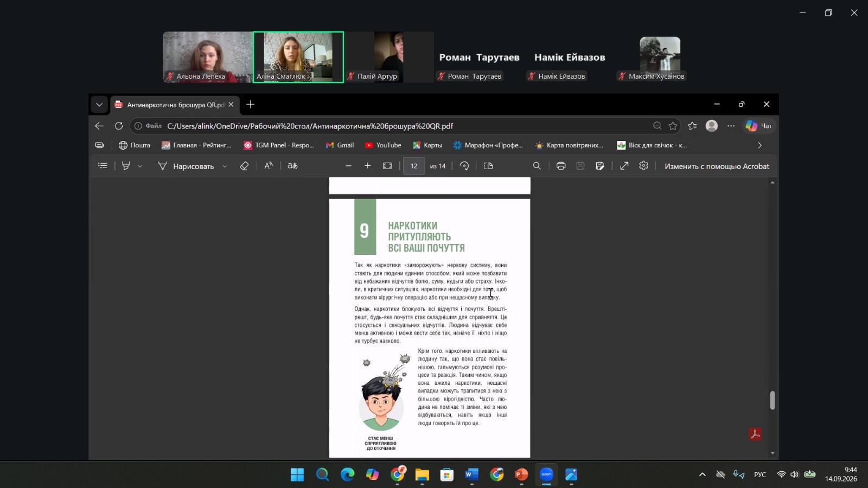Print the PDF using printer icon
Viewport: 868px width, 488px height.
click(x=561, y=166)
